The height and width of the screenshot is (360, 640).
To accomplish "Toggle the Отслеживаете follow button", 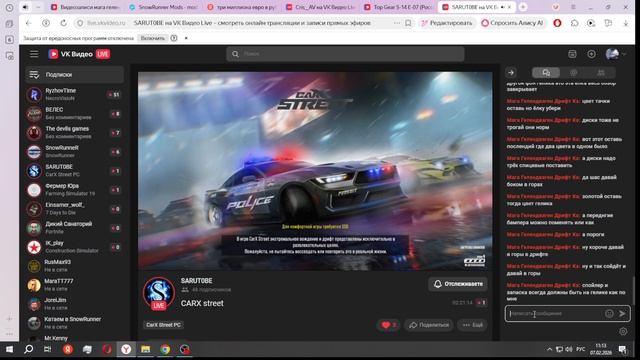I will tap(458, 284).
